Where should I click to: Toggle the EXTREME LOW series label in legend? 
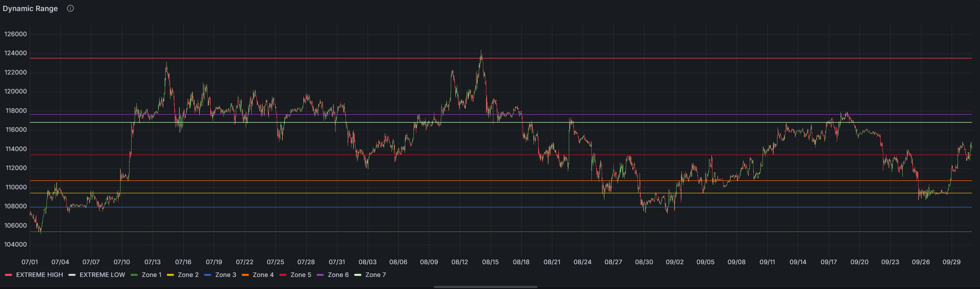click(102, 275)
